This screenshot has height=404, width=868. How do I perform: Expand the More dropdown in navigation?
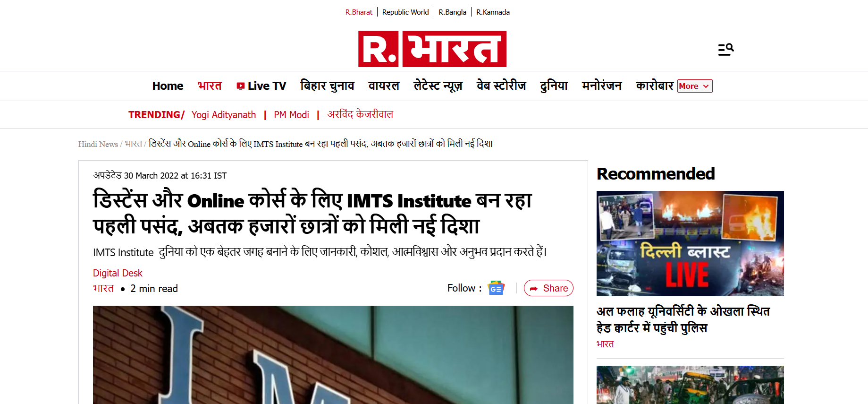coord(695,86)
